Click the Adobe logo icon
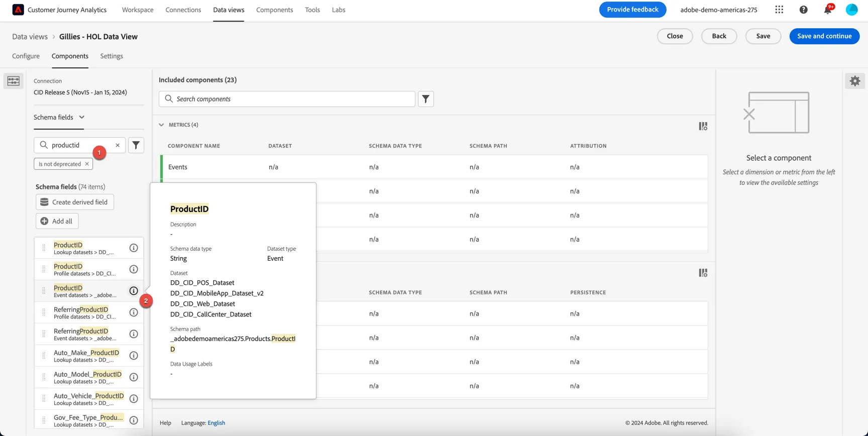 (x=18, y=10)
